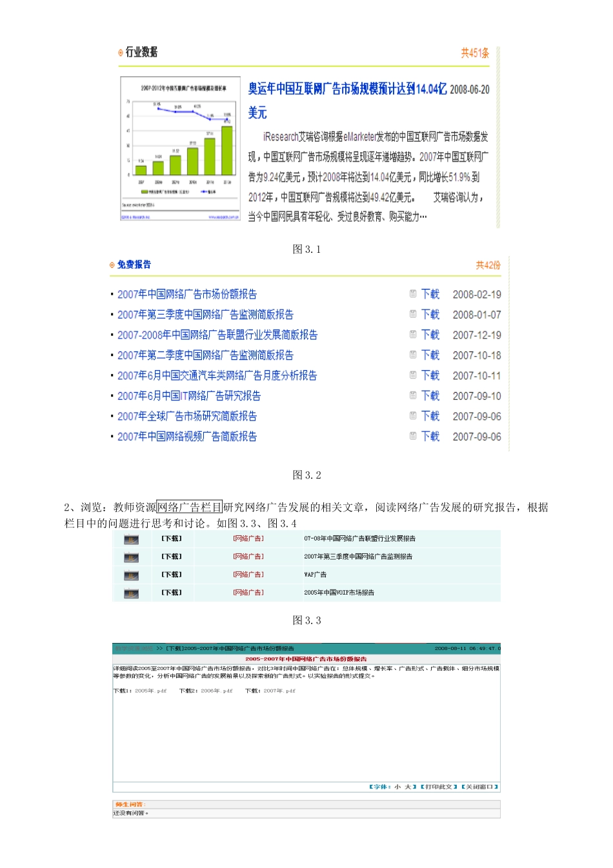Click row icon for WAP广告
The height and width of the screenshot is (868, 613).
(x=132, y=575)
